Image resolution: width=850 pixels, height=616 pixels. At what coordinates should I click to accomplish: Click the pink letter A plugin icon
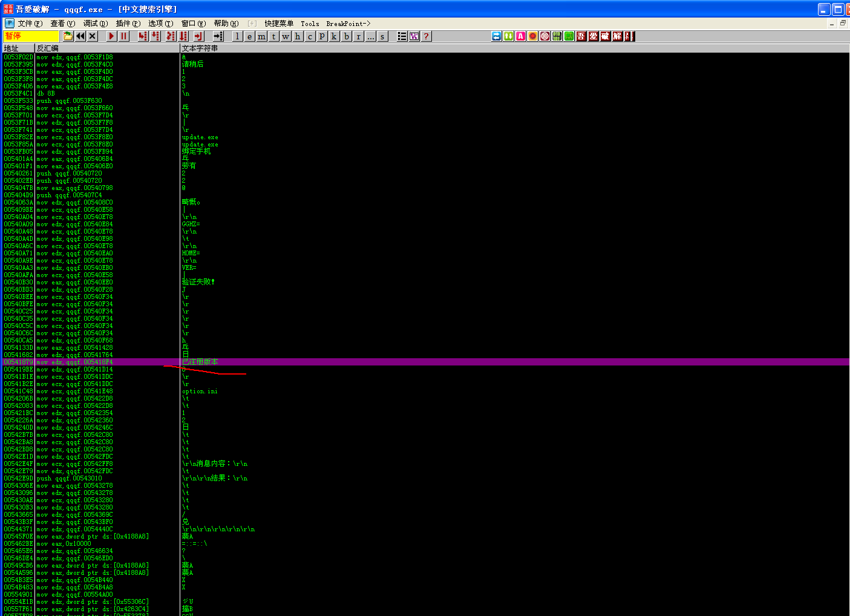[x=521, y=36]
